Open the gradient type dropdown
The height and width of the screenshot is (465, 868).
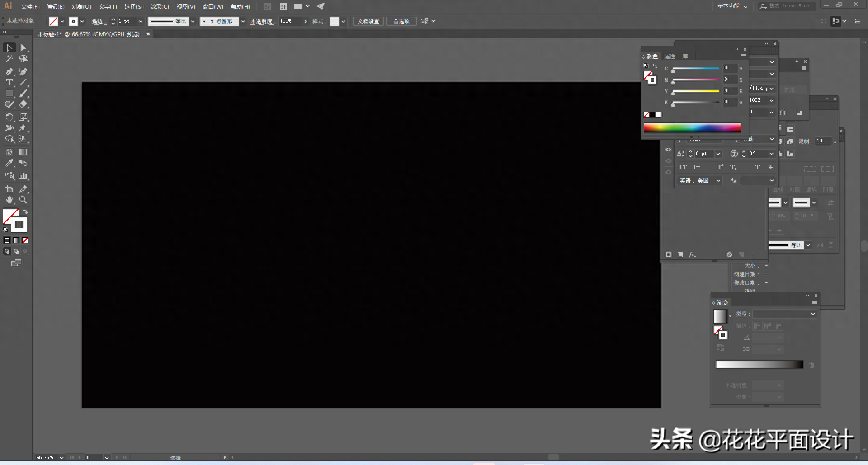784,314
